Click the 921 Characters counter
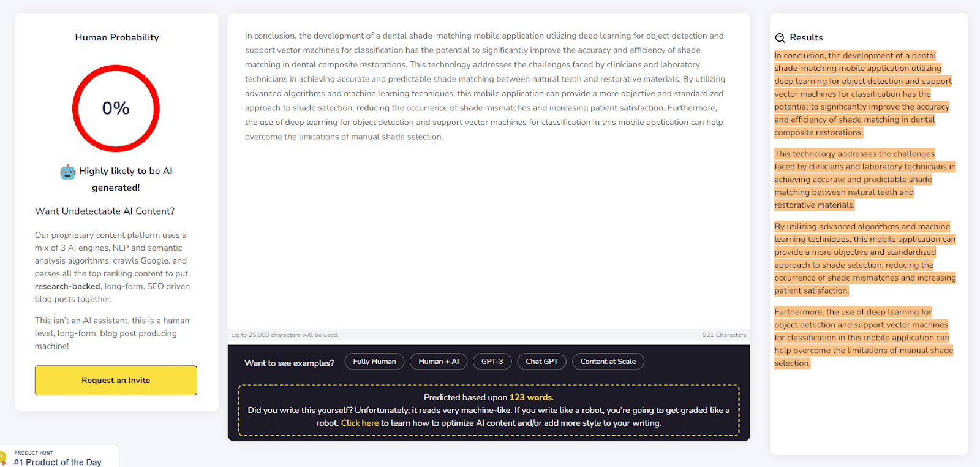 (x=724, y=335)
